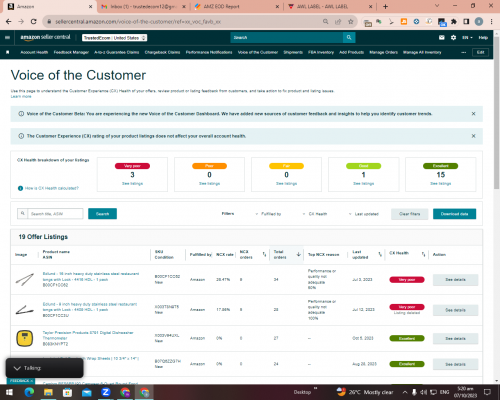Click Download data button

[x=454, y=214]
